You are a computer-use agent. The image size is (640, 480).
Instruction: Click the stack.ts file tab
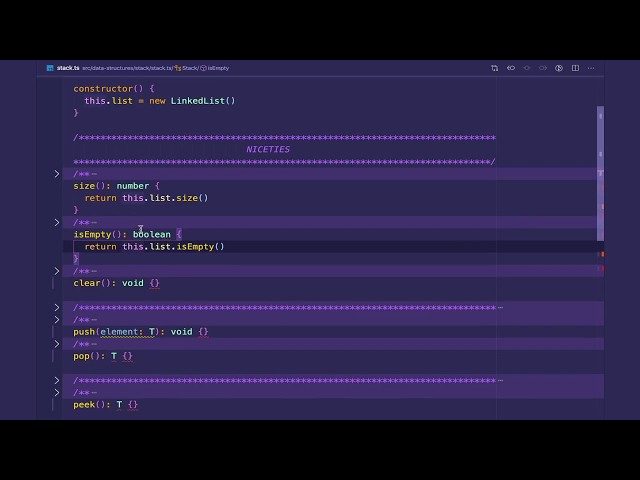click(68, 68)
